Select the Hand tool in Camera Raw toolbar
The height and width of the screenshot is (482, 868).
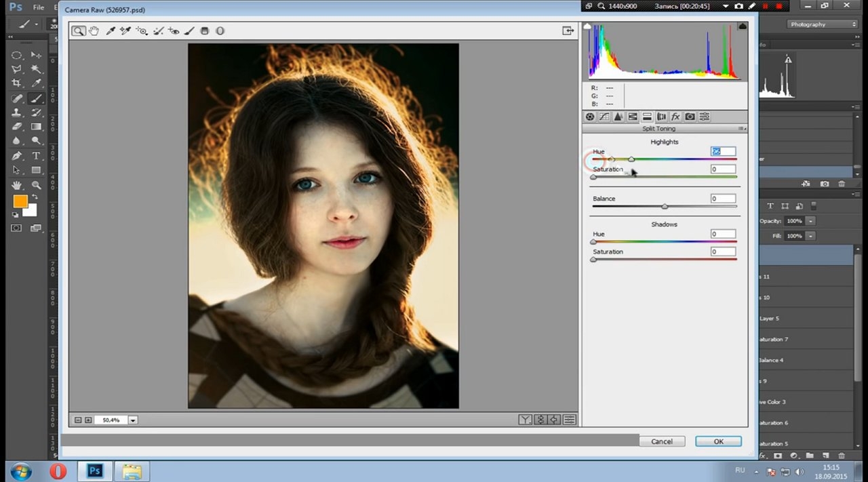(94, 31)
